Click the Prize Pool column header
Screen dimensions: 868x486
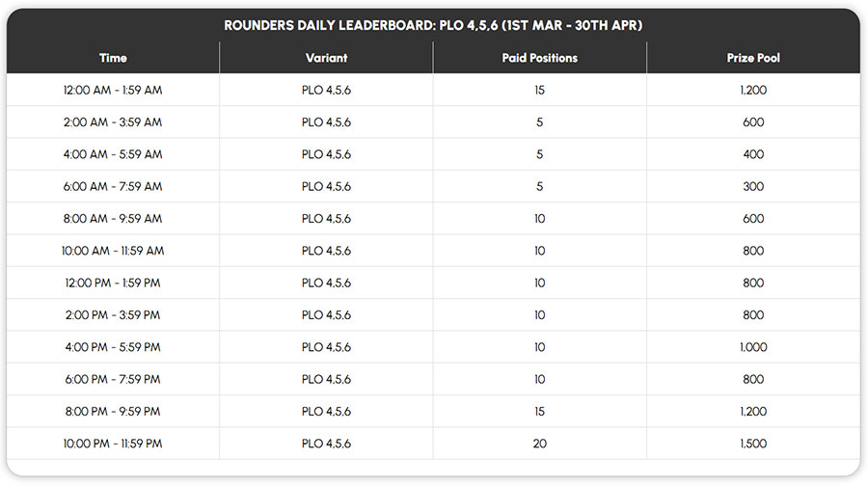tap(753, 58)
